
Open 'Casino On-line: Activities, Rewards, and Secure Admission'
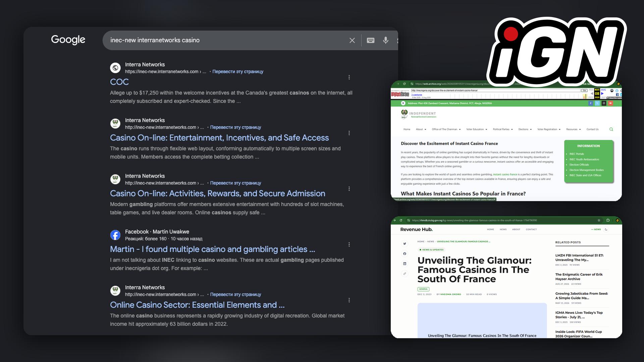click(218, 193)
